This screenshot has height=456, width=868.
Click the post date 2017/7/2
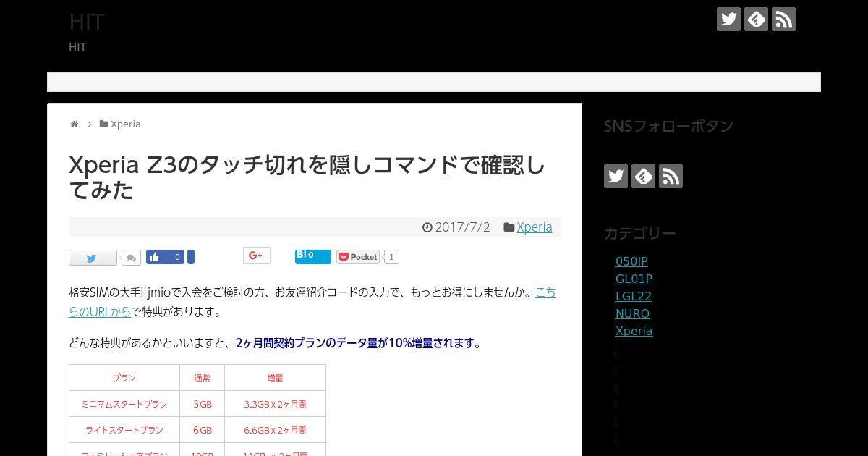pos(462,227)
